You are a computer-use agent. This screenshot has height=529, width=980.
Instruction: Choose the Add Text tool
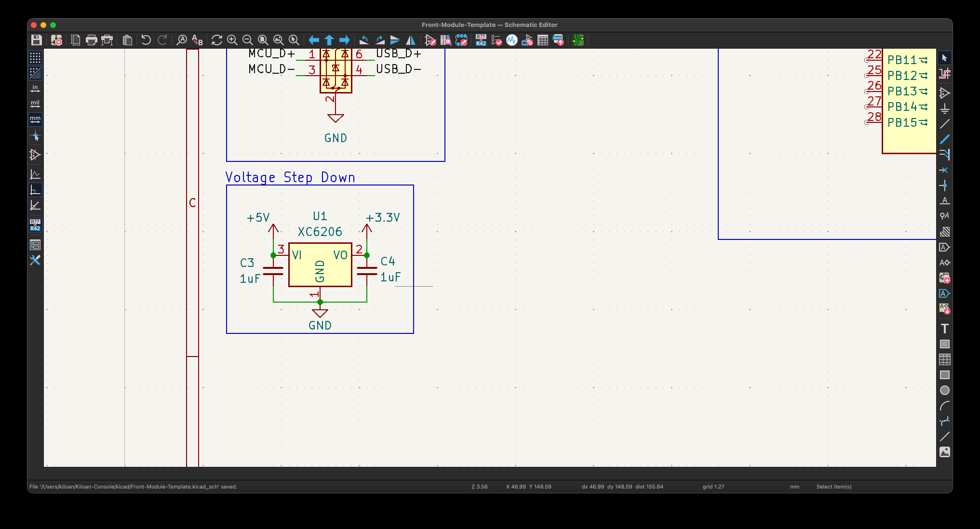(x=945, y=329)
